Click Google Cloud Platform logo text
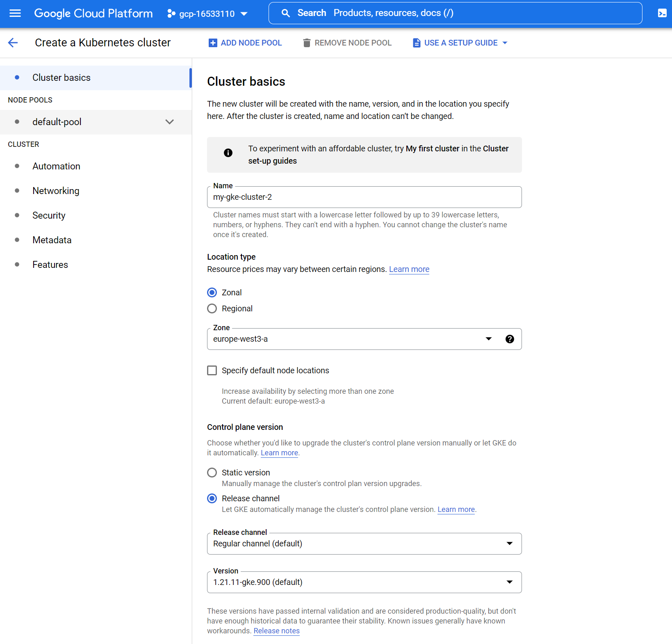The height and width of the screenshot is (644, 672). [93, 14]
